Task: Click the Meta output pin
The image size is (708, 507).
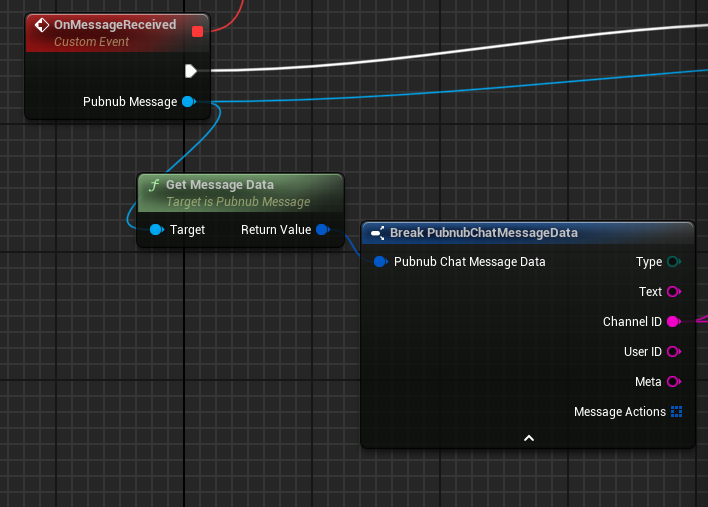Action: click(673, 382)
